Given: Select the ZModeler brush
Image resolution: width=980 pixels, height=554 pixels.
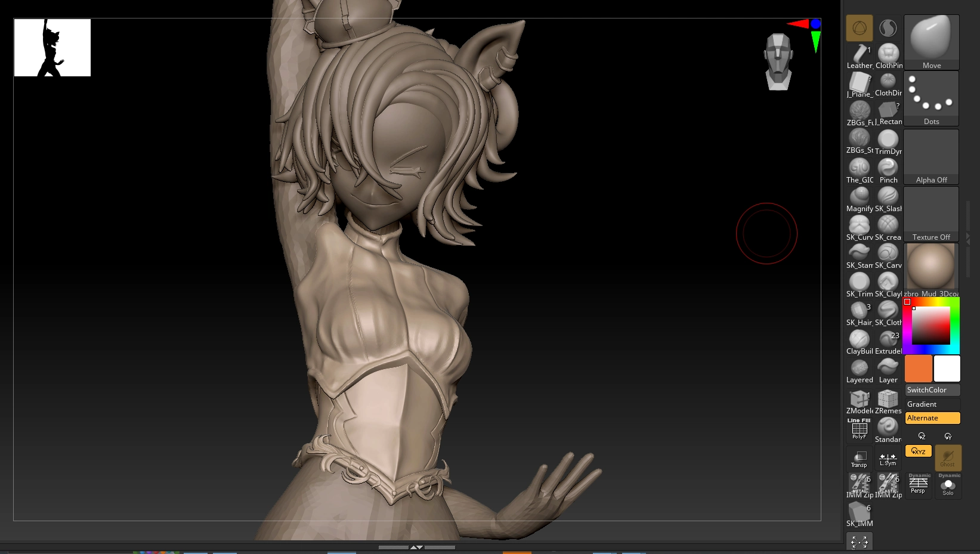Looking at the screenshot, I should (x=860, y=402).
